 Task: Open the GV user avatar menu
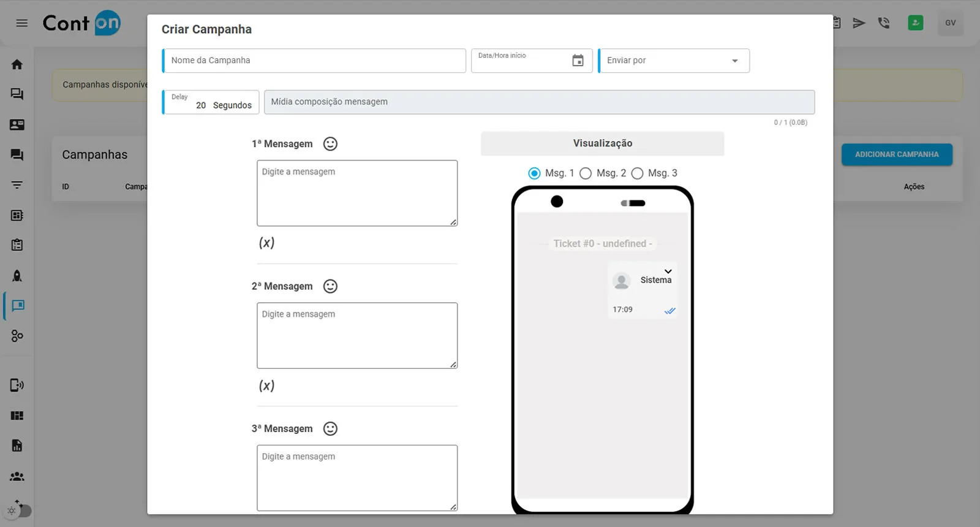click(950, 23)
